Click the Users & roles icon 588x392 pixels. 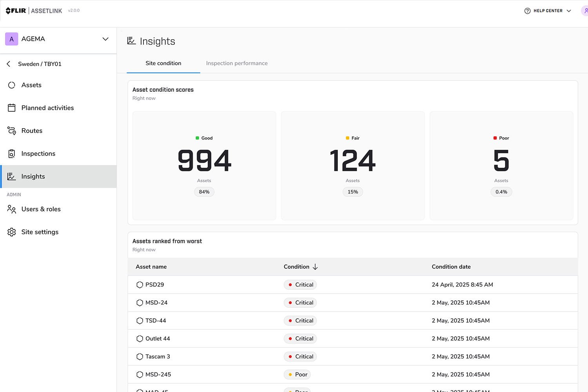pyautogui.click(x=12, y=209)
